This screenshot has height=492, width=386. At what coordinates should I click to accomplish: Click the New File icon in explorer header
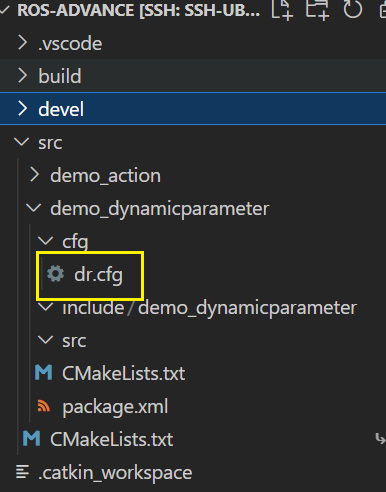pyautogui.click(x=282, y=9)
